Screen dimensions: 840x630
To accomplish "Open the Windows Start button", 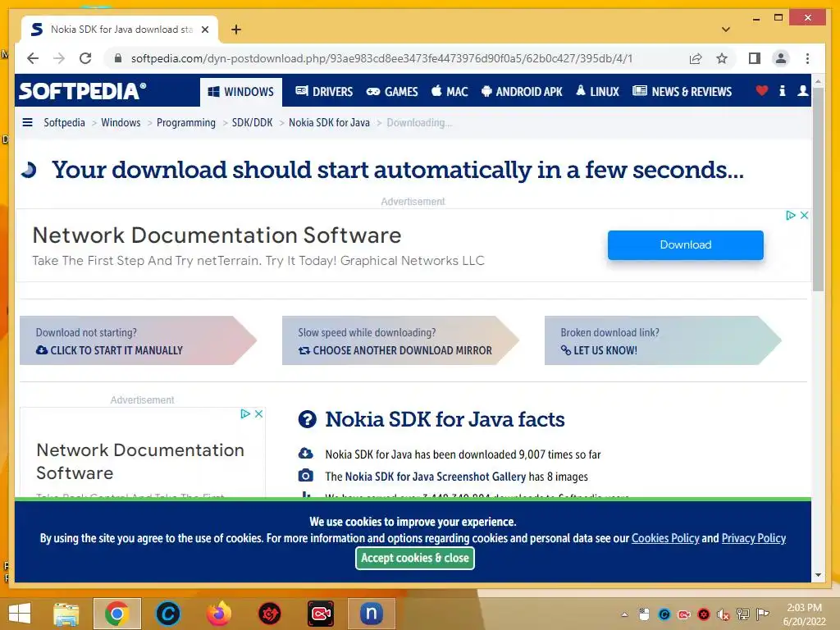I will [20, 614].
